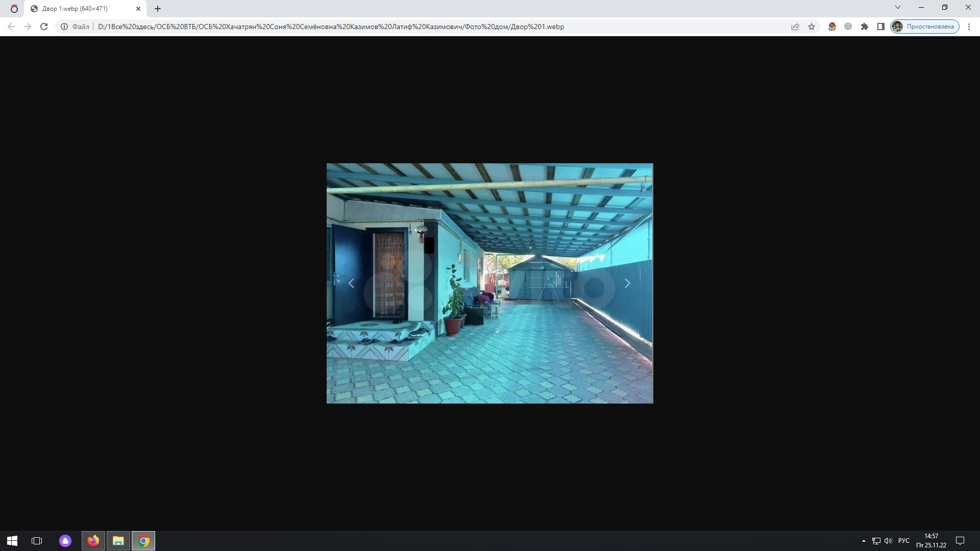Open a new browser tab
This screenshot has height=551, width=980.
click(158, 9)
